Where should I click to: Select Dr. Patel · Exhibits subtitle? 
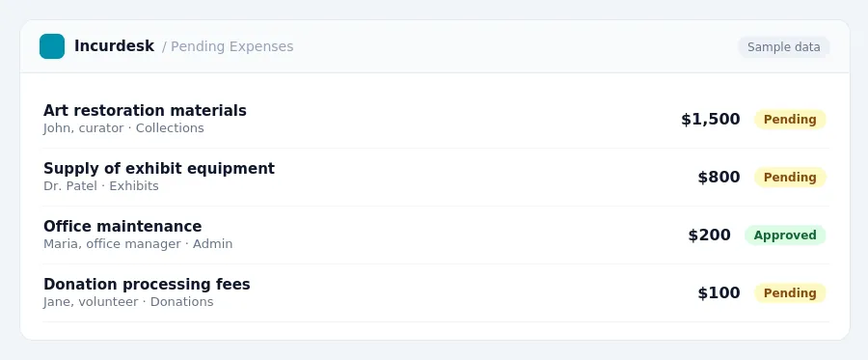100,186
